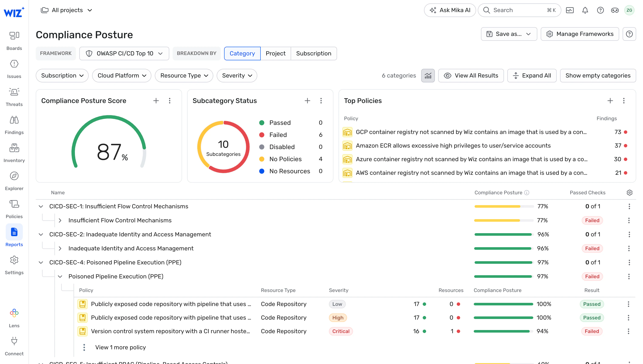Screen dimensions: 643x364
Task: Navigate to Policies in sidebar
Action: click(x=14, y=209)
